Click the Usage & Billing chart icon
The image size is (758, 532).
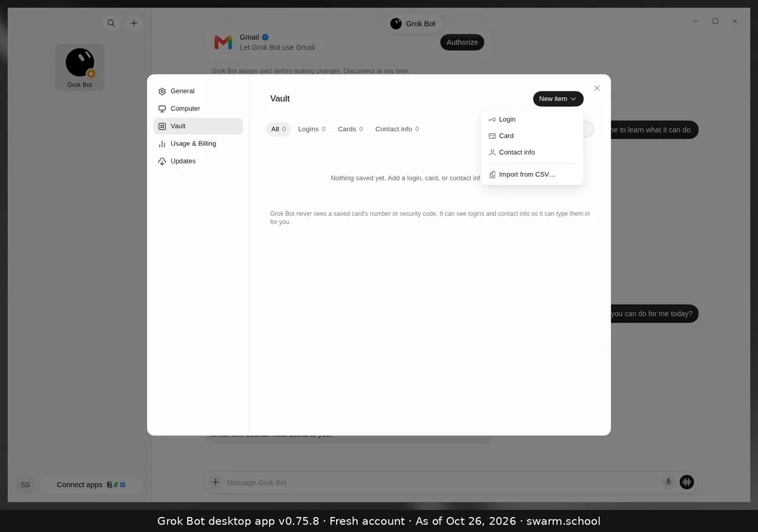pos(162,144)
